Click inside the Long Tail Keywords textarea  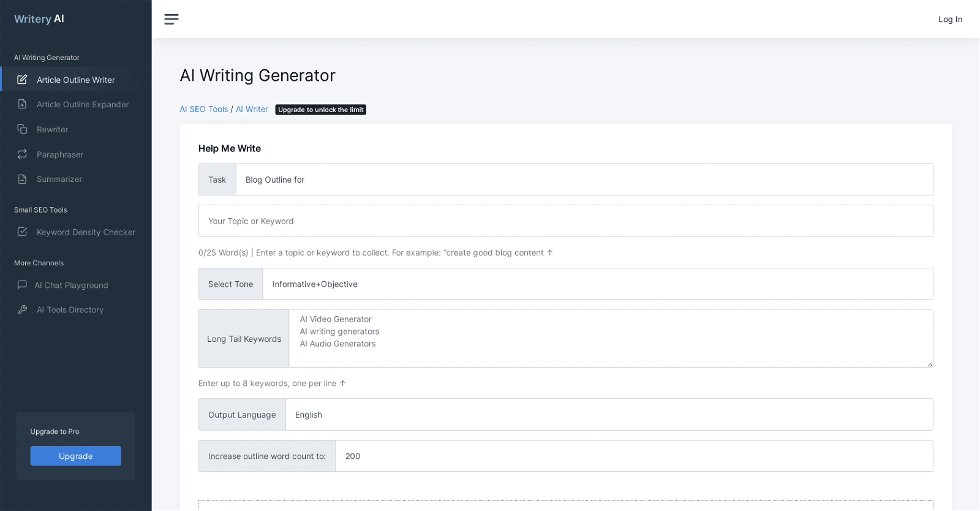pyautogui.click(x=610, y=338)
